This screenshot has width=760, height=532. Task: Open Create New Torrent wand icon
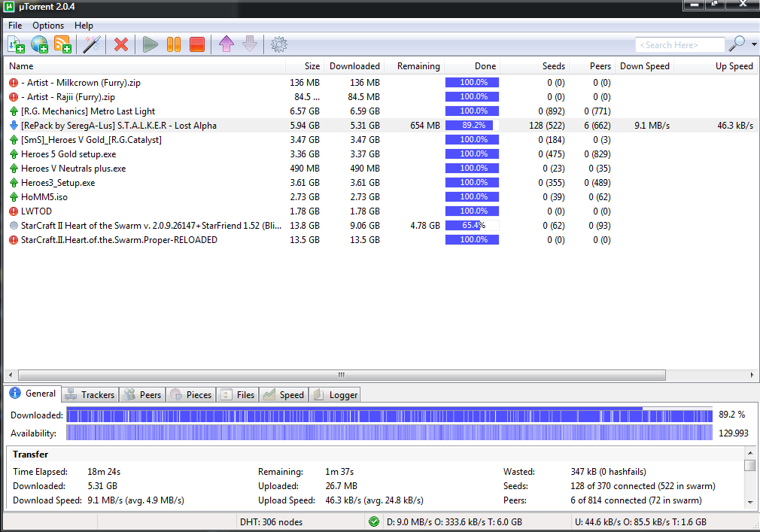[x=92, y=44]
